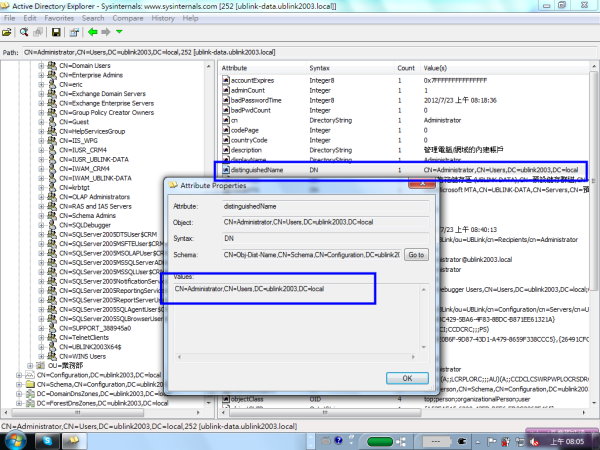The width and height of the screenshot is (600, 450).
Task: Click the search magnifier toolbar icon
Action: tap(24, 32)
